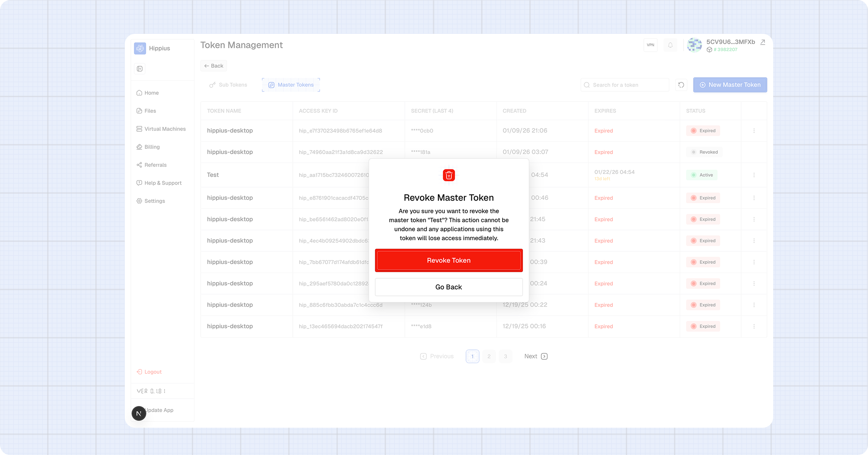The image size is (868, 455).
Task: Open actions for the last hippius-desktop token
Action: click(754, 326)
